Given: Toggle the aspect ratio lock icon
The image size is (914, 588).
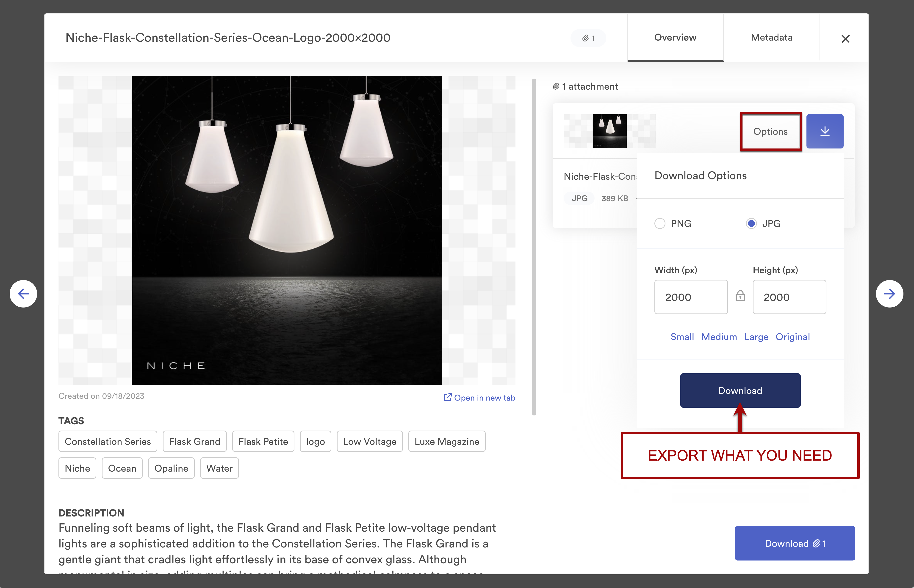Looking at the screenshot, I should [740, 296].
